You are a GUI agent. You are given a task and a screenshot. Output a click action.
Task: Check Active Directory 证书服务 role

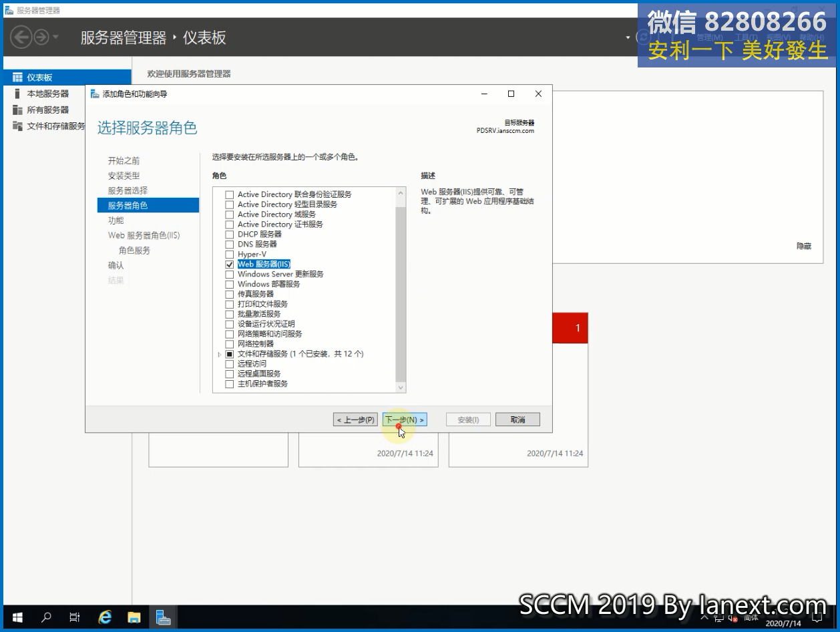pyautogui.click(x=230, y=224)
